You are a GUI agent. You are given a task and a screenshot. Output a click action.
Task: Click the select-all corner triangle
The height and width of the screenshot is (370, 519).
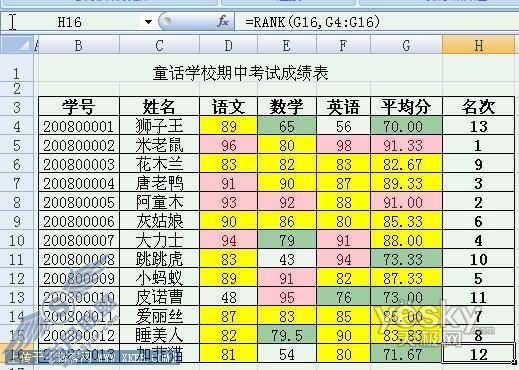click(x=17, y=44)
